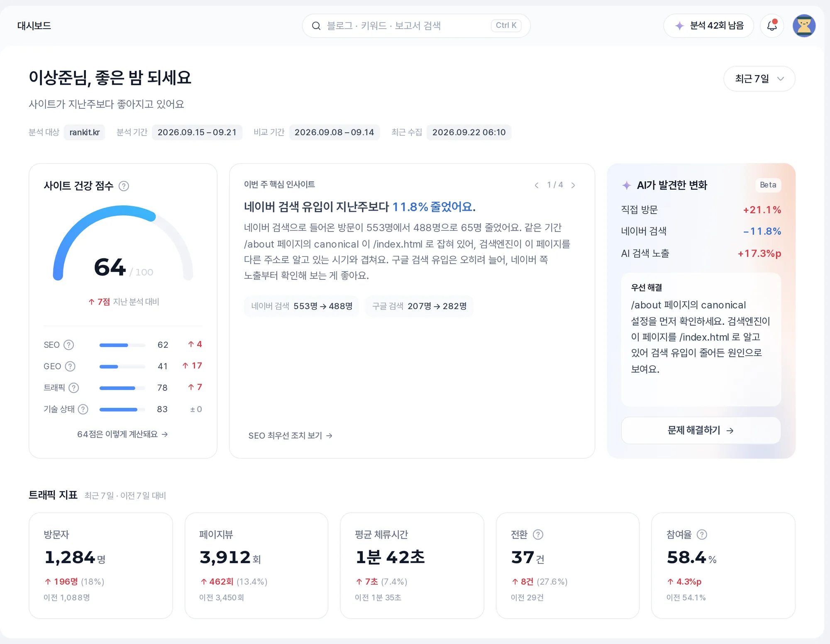Click the GEO help question icon
This screenshot has width=830, height=644.
(x=71, y=366)
